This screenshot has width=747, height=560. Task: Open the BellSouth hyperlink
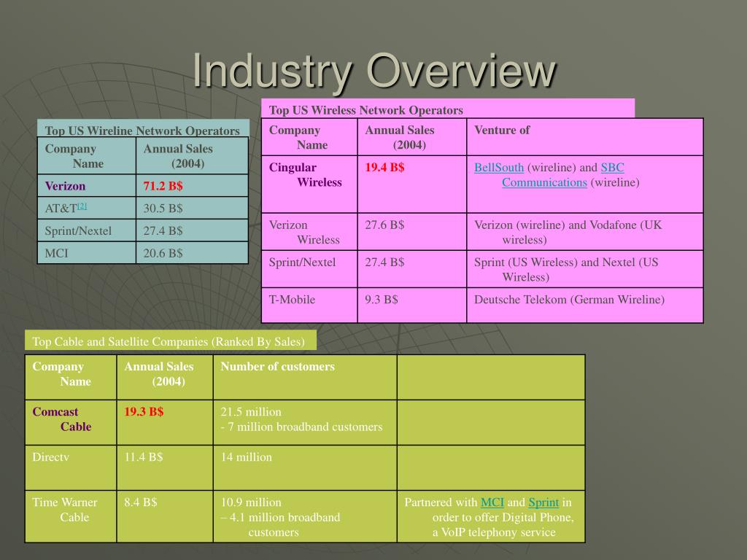coord(499,168)
